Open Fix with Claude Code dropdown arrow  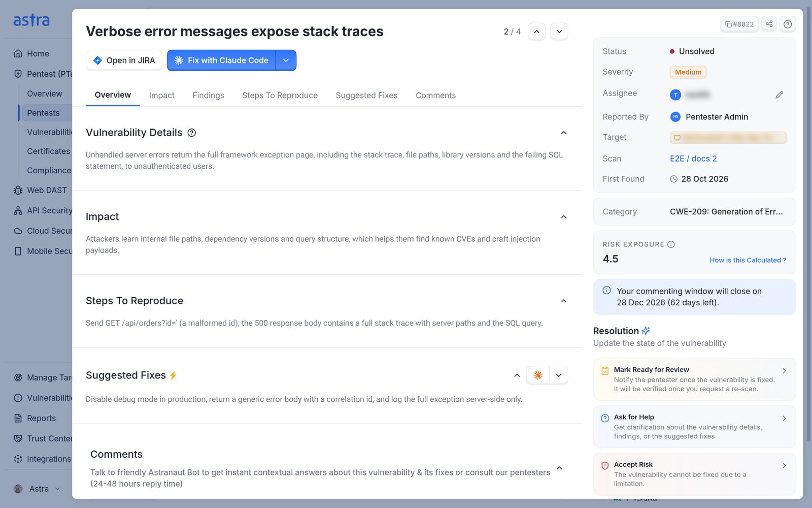pos(286,60)
